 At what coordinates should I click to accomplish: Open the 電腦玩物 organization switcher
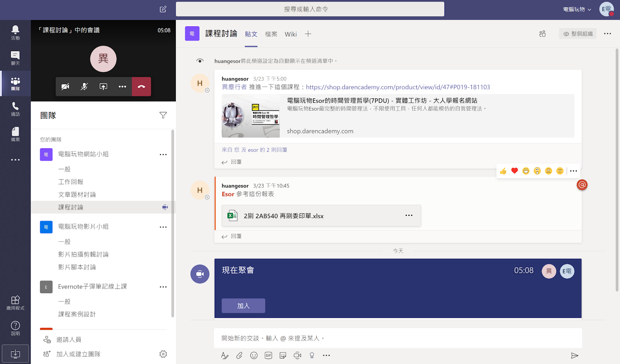577,9
